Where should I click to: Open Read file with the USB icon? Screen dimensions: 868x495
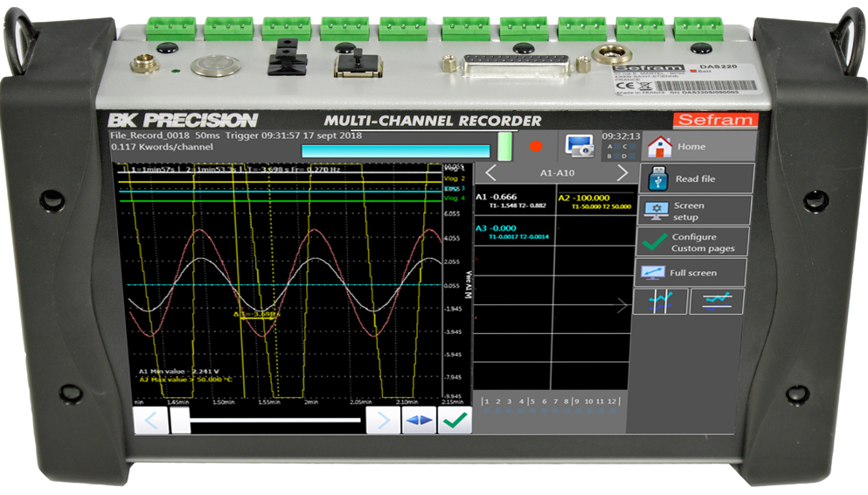(x=657, y=178)
